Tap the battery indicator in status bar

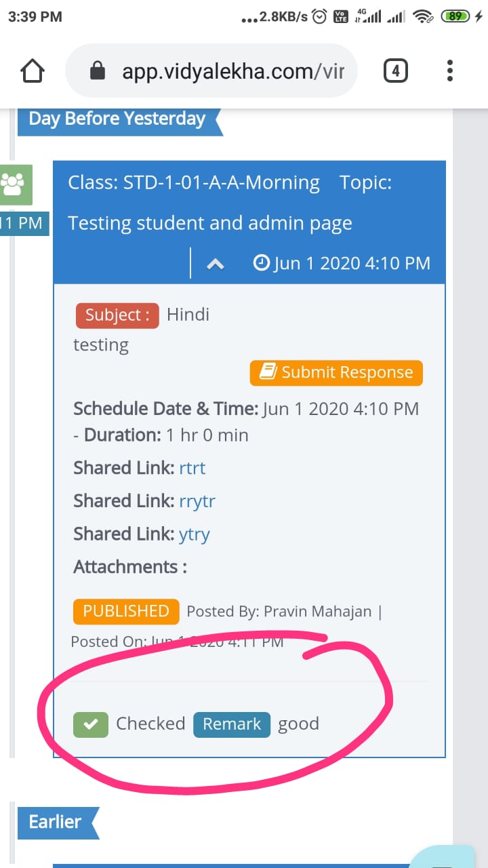[x=455, y=17]
